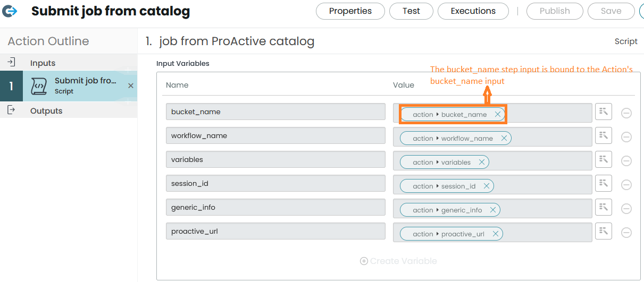The image size is (644, 282).
Task: Open the data pill picker for session_id
Action: pyautogui.click(x=603, y=183)
